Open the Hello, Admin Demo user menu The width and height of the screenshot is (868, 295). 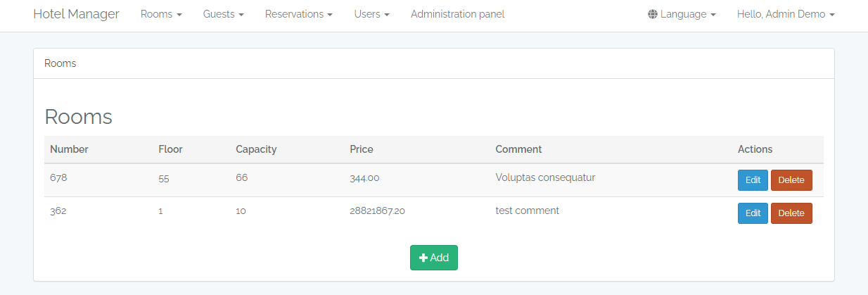[785, 14]
